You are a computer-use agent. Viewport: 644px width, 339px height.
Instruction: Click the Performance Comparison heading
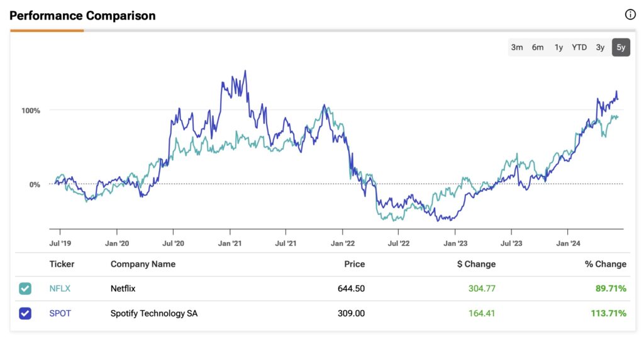coord(82,15)
